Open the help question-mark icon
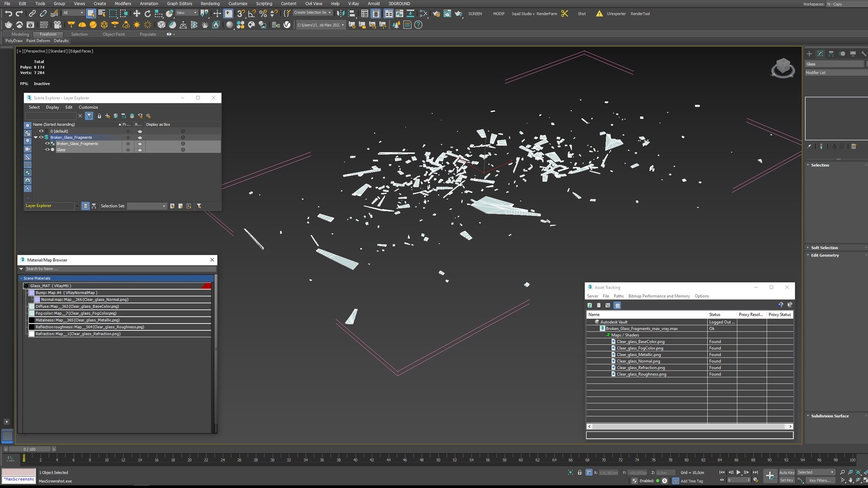Screen dimensions: 868x488 [x=418, y=25]
